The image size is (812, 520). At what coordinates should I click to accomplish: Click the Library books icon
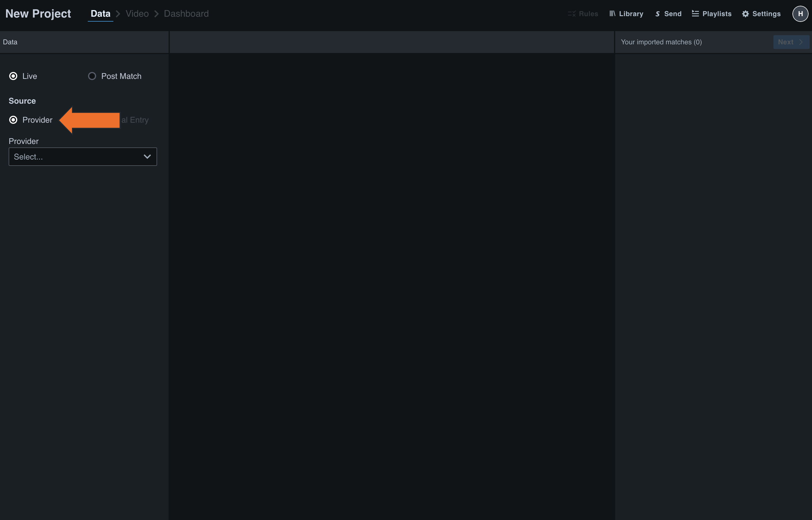[612, 14]
